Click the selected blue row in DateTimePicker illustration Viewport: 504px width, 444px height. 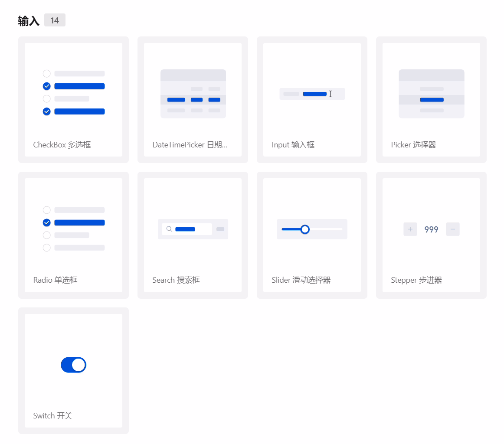193,100
